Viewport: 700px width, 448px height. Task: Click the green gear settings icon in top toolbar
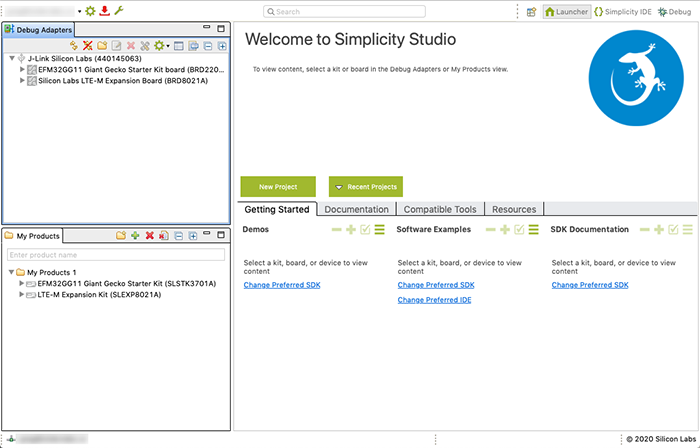[x=90, y=11]
